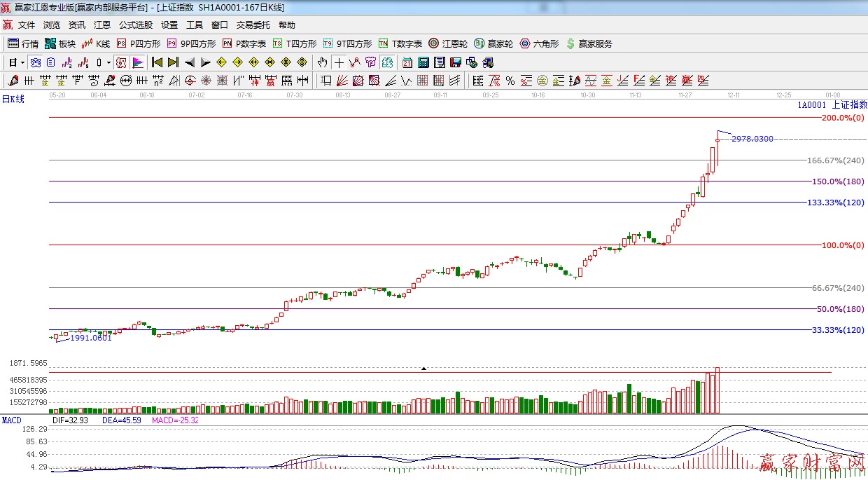Click the 赢家服务 dollar icon

[570, 43]
